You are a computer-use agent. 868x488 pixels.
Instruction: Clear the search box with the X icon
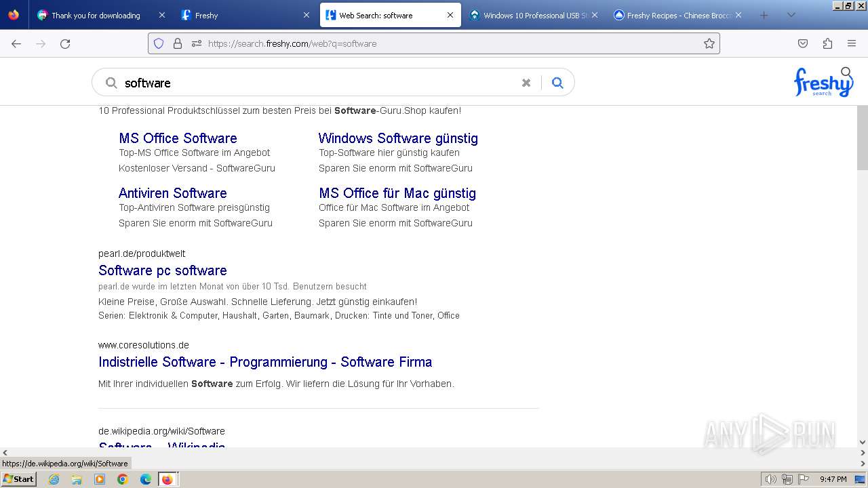(526, 83)
